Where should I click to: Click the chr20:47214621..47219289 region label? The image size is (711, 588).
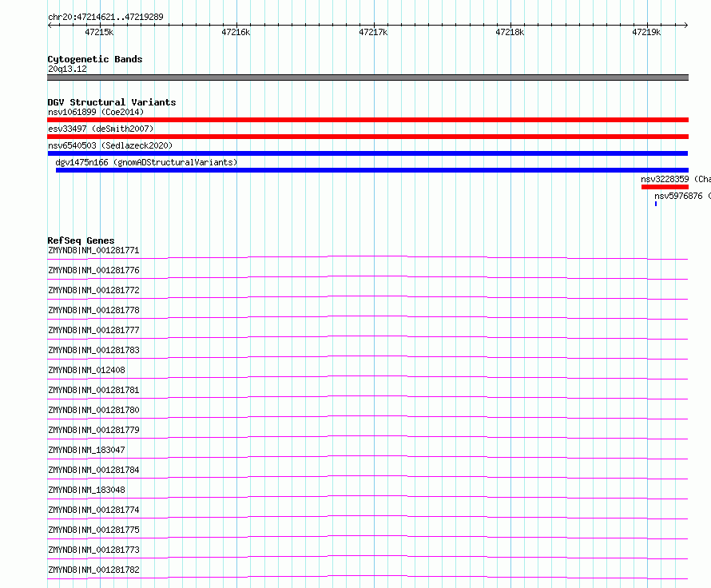tap(105, 17)
